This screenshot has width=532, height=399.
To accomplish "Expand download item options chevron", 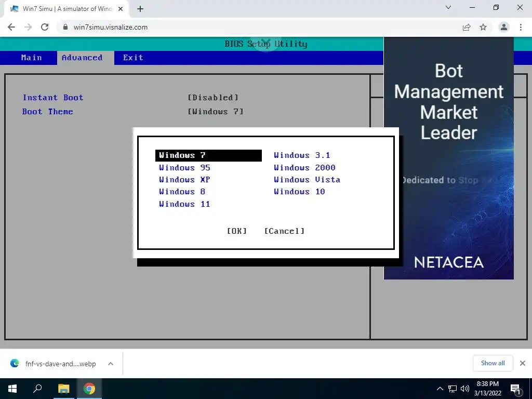I will tap(111, 364).
